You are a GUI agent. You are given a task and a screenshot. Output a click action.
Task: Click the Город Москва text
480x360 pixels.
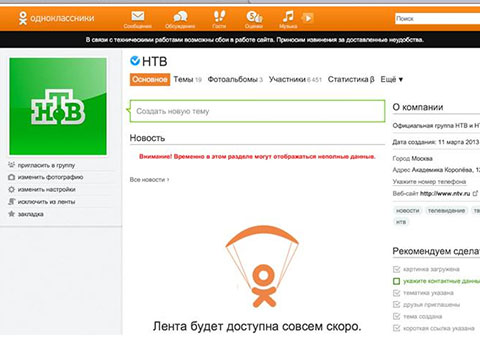(x=412, y=158)
